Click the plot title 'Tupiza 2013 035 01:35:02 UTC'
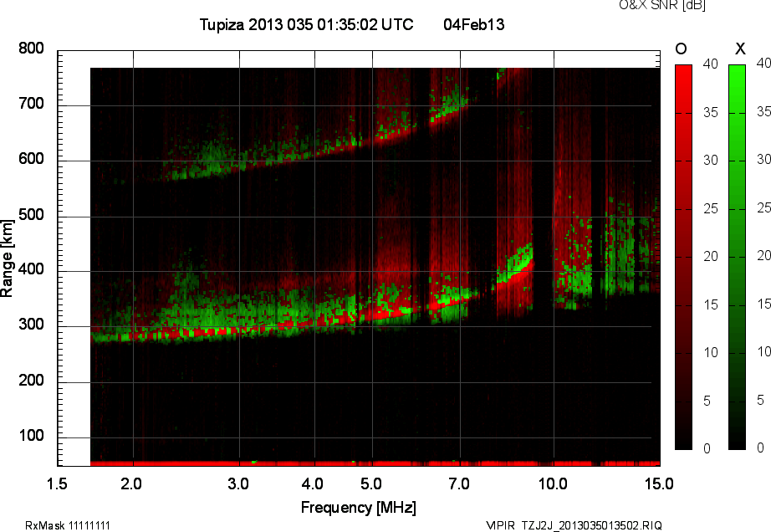The width and height of the screenshot is (771, 532). [x=306, y=24]
